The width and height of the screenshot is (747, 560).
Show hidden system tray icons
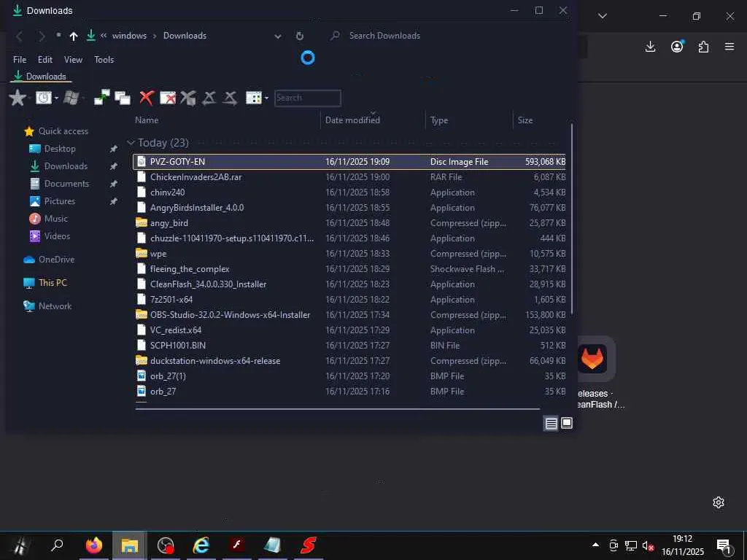(x=595, y=545)
